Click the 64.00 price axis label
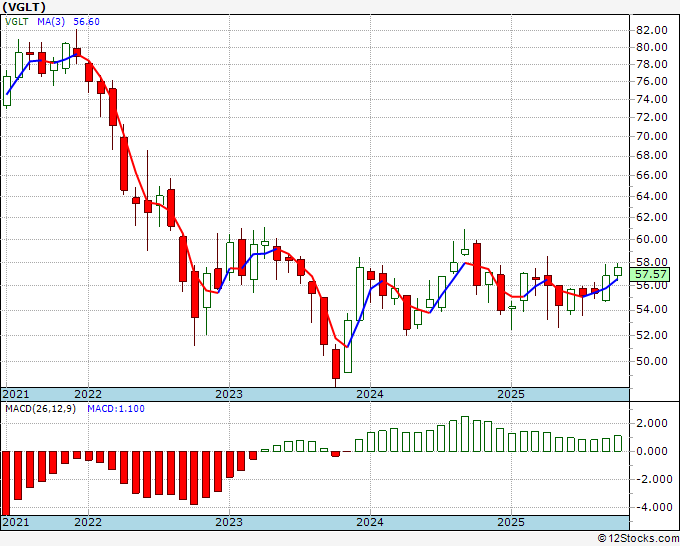The image size is (680, 546). point(651,196)
